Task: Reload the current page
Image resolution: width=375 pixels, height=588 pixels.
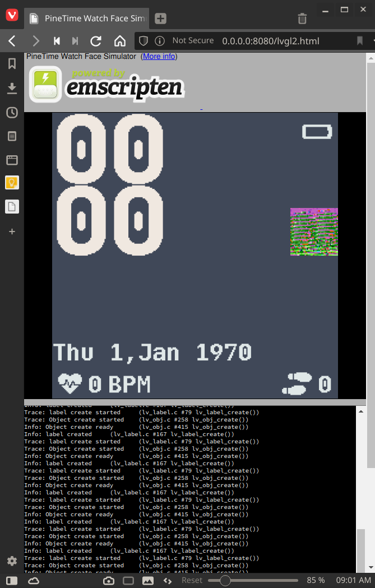Action: click(96, 41)
